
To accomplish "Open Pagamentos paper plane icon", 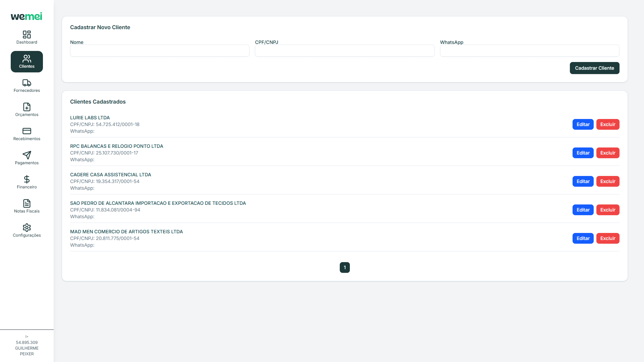I will (27, 155).
